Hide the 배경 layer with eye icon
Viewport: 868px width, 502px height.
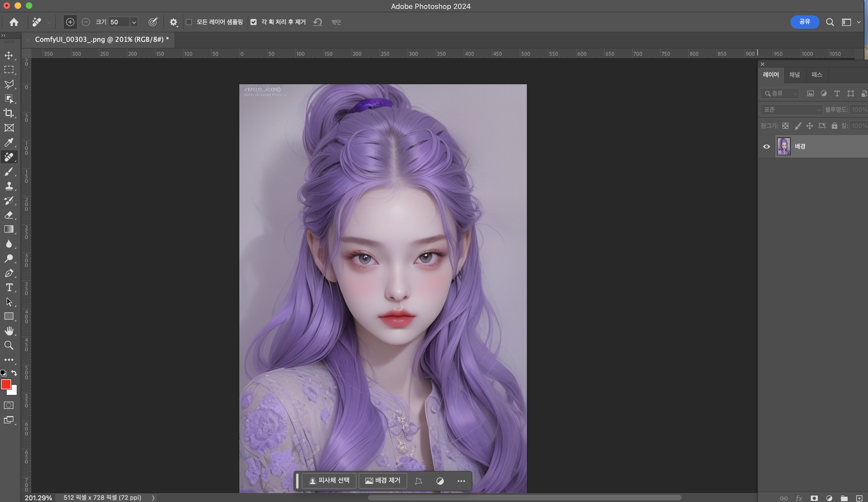766,146
